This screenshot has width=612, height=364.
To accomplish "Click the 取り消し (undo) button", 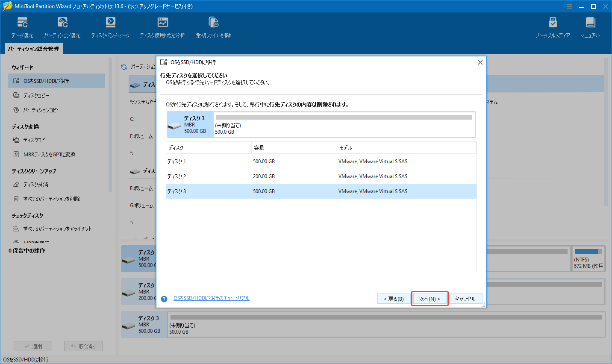I will pos(83,346).
